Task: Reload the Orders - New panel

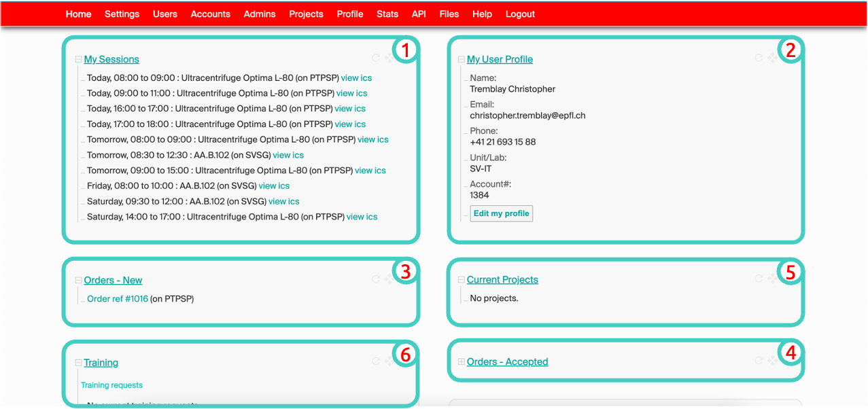Action: coord(376,279)
